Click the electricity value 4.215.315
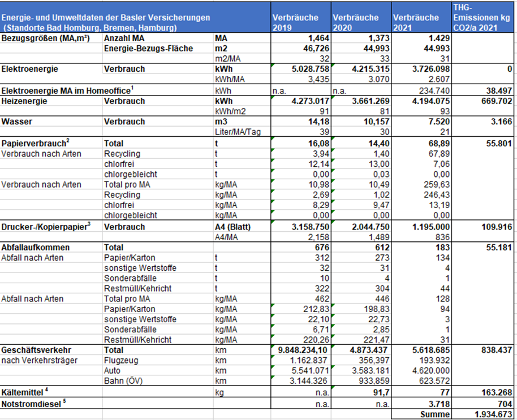This screenshot has width=517, height=420. pyautogui.click(x=370, y=69)
